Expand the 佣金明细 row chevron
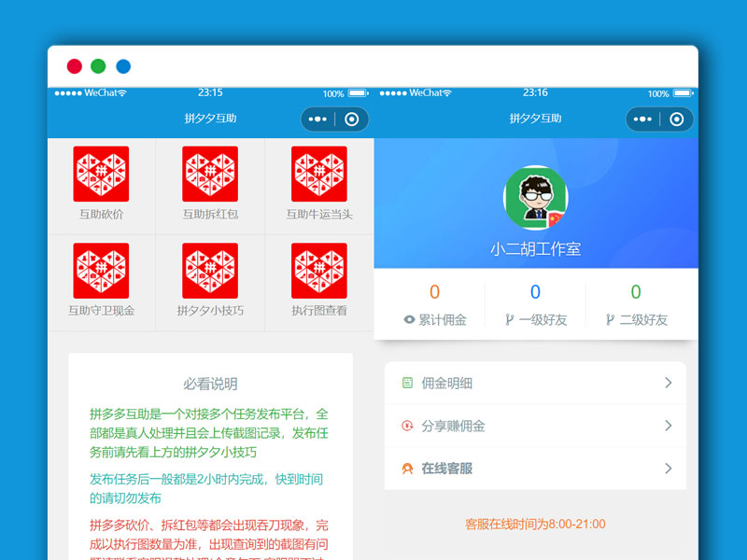 [669, 383]
